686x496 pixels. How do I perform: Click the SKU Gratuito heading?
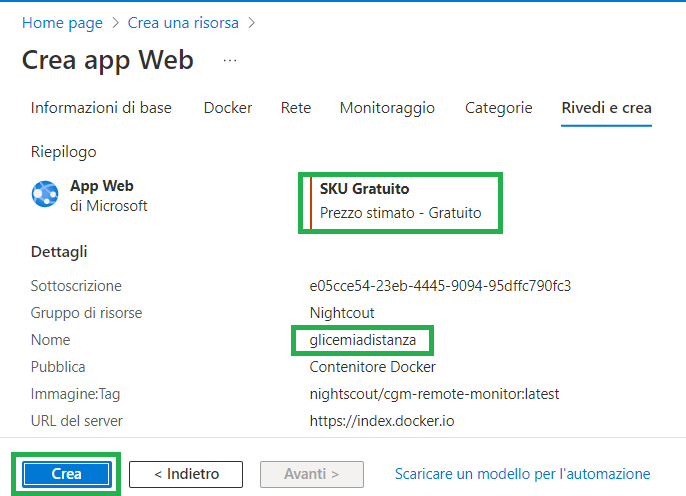(364, 189)
